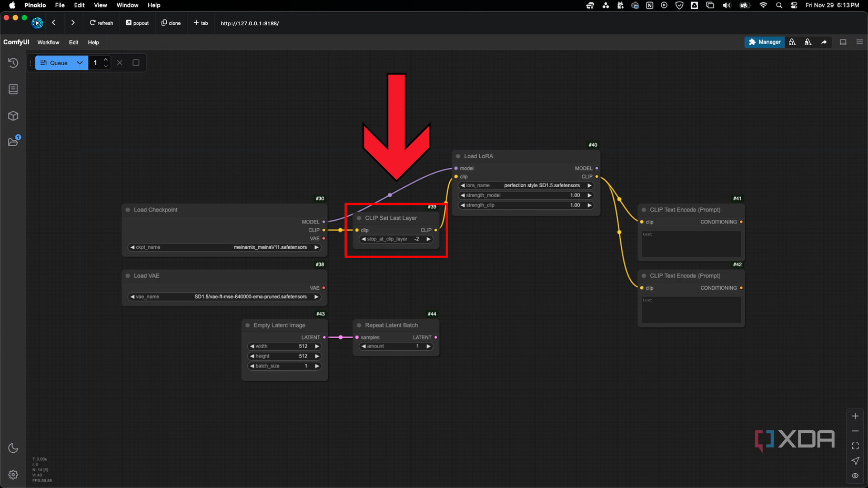The height and width of the screenshot is (488, 868).
Task: Open the Workflow menu
Action: click(48, 42)
